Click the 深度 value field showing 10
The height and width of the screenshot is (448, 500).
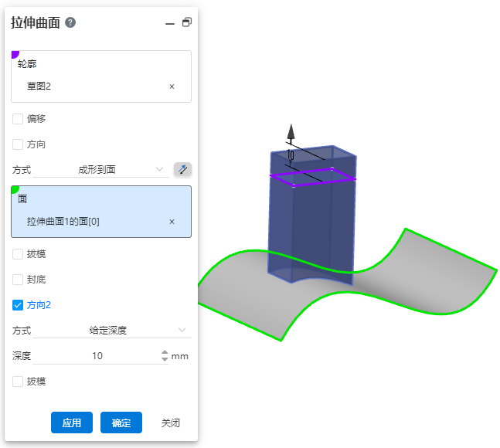pyautogui.click(x=97, y=356)
